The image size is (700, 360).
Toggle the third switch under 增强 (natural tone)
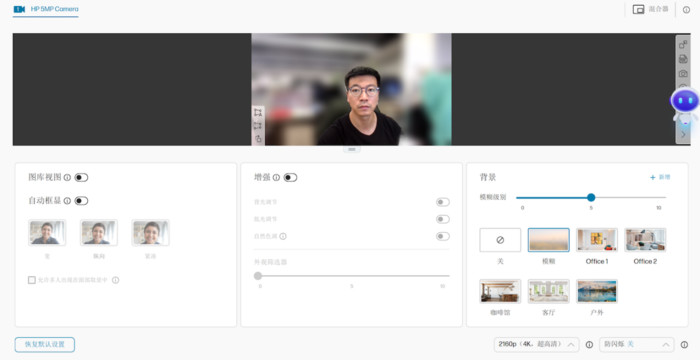click(443, 236)
